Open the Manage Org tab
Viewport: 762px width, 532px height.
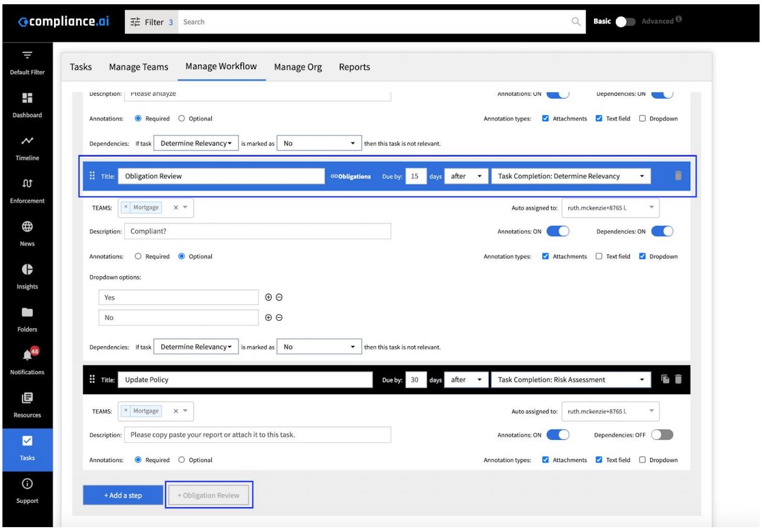(298, 67)
